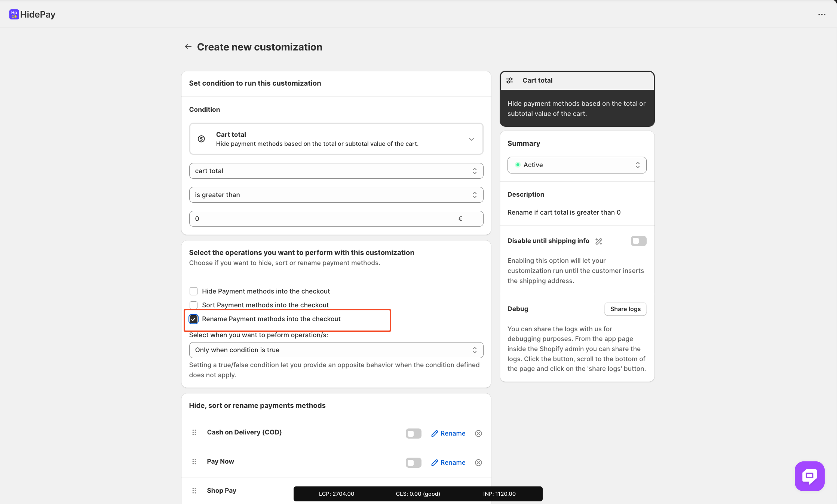Check Hide Payment methods into the checkout
Image resolution: width=837 pixels, height=504 pixels.
[193, 291]
